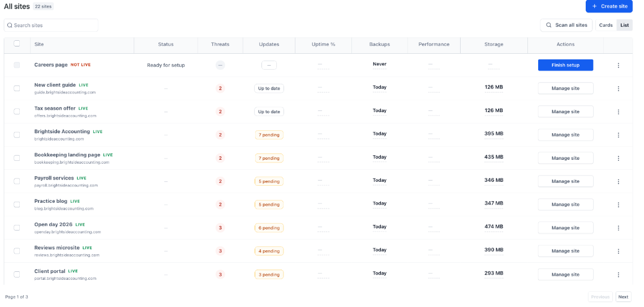Click the threats badge for Client portal

click(220, 274)
